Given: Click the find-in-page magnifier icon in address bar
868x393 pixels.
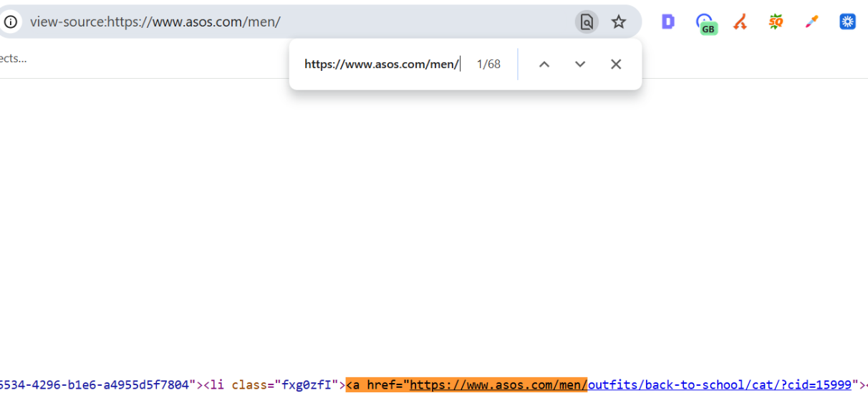Looking at the screenshot, I should pos(587,22).
